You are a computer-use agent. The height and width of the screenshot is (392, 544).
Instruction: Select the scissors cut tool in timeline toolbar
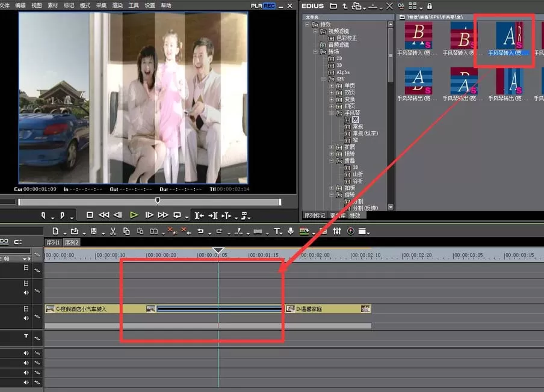(113, 231)
